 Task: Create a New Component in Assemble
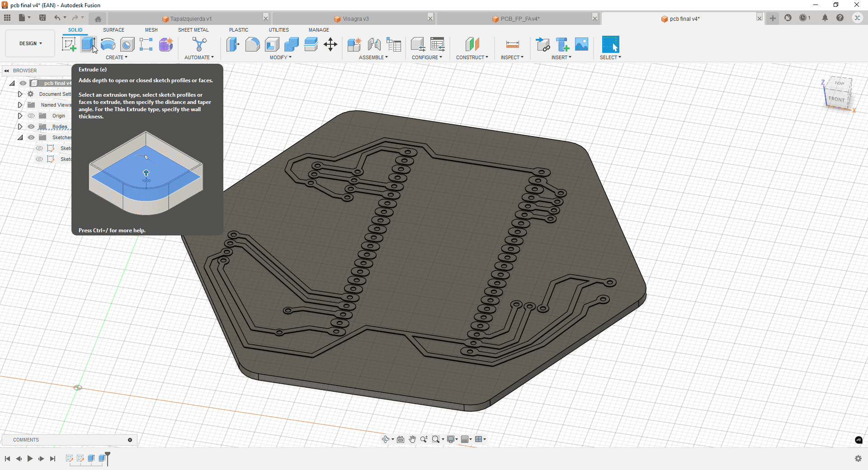pyautogui.click(x=354, y=44)
